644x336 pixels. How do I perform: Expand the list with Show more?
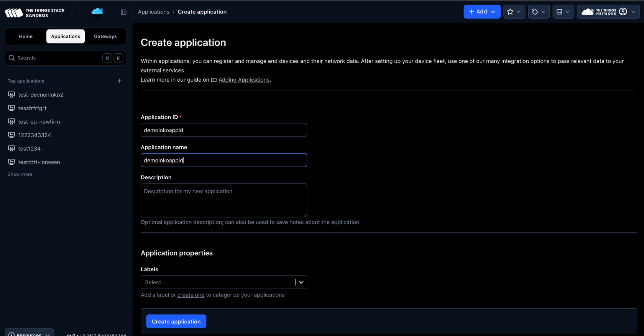20,174
